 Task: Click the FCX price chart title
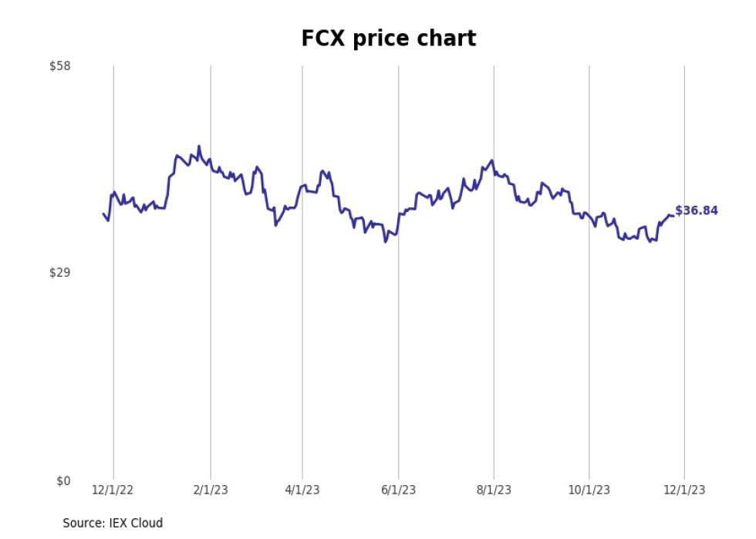[389, 39]
